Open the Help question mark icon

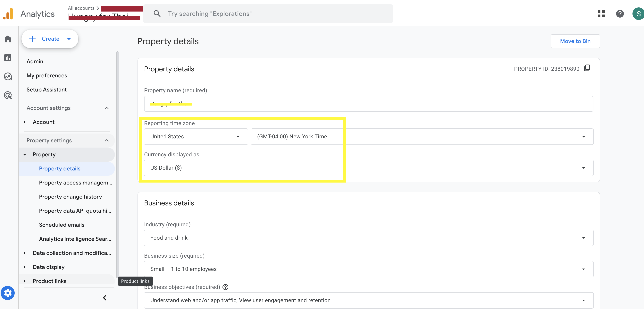(x=620, y=14)
